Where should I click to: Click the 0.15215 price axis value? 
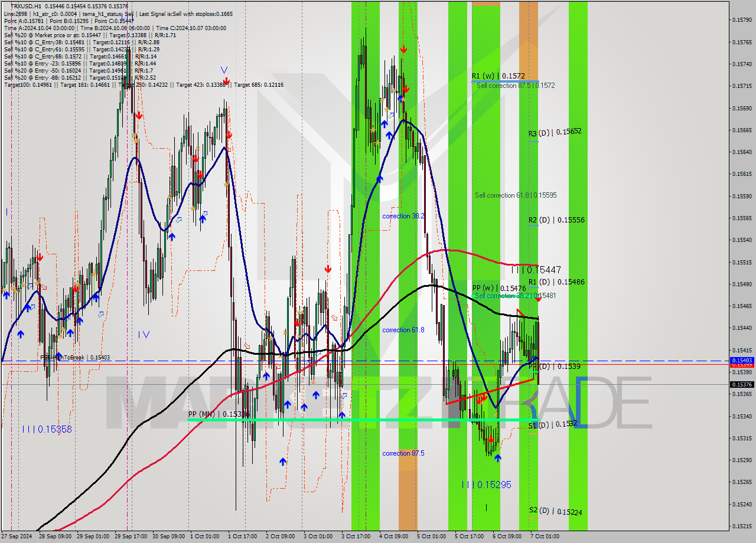(742, 526)
